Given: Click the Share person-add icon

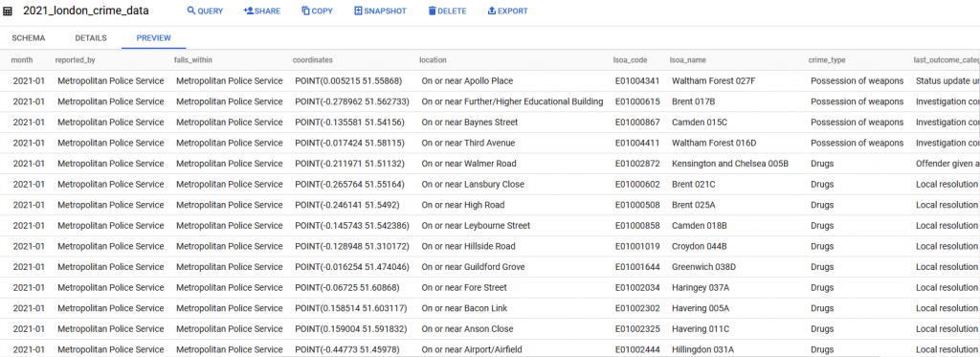Looking at the screenshot, I should point(248,11).
